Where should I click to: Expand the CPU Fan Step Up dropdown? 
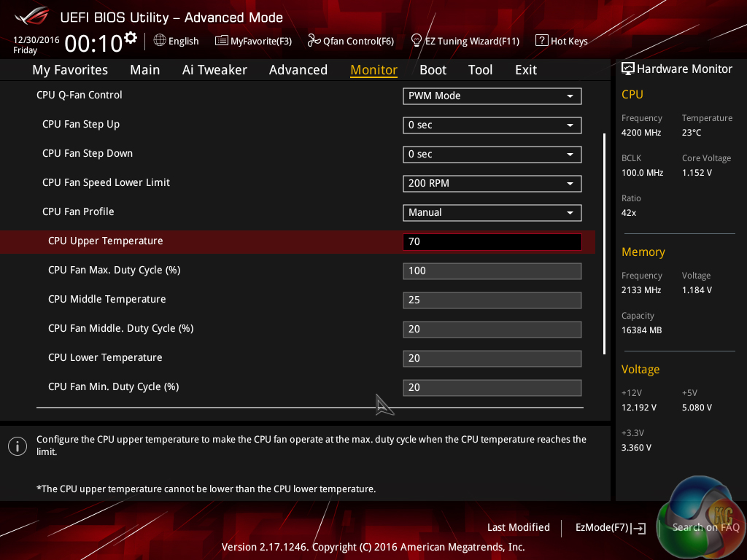click(x=492, y=125)
